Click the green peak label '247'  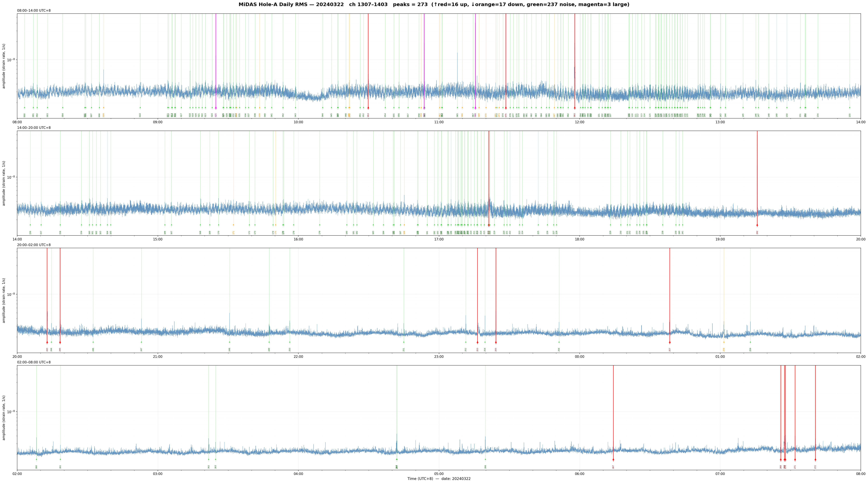141,349
